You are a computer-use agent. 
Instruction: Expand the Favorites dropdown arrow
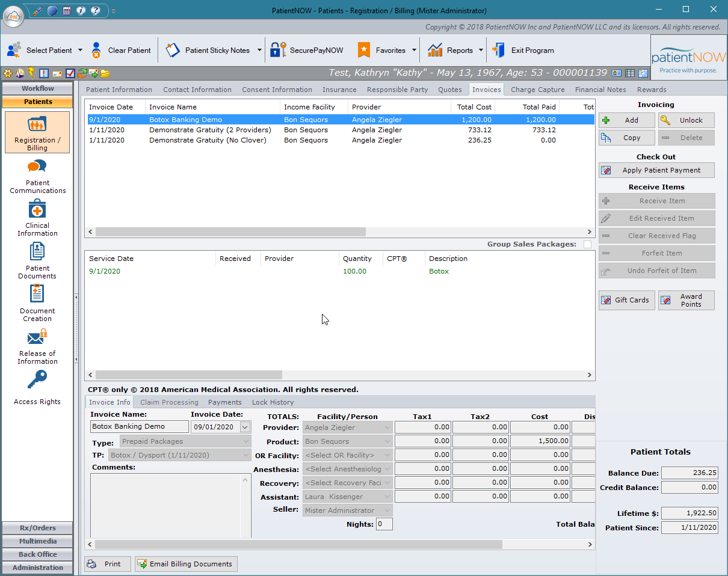point(415,51)
